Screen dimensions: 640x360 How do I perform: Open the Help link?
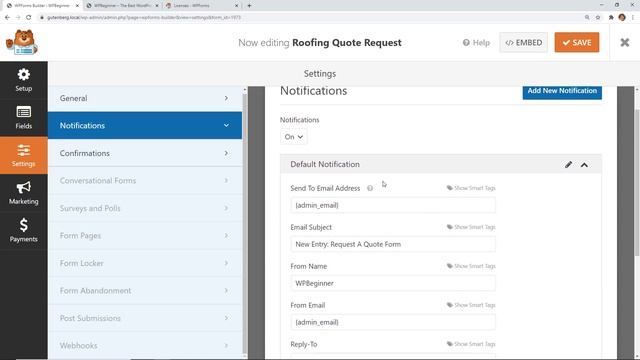click(x=476, y=42)
